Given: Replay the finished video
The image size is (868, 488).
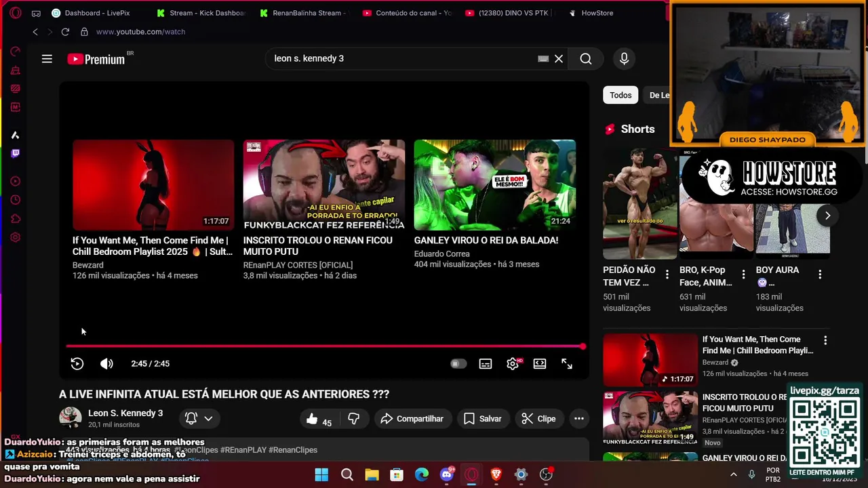Looking at the screenshot, I should click(x=77, y=364).
